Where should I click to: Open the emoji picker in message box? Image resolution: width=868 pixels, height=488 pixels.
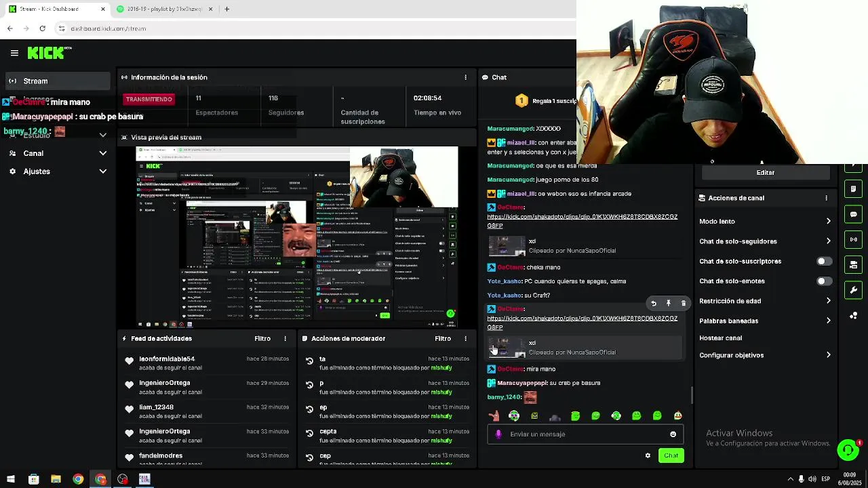pyautogui.click(x=673, y=434)
